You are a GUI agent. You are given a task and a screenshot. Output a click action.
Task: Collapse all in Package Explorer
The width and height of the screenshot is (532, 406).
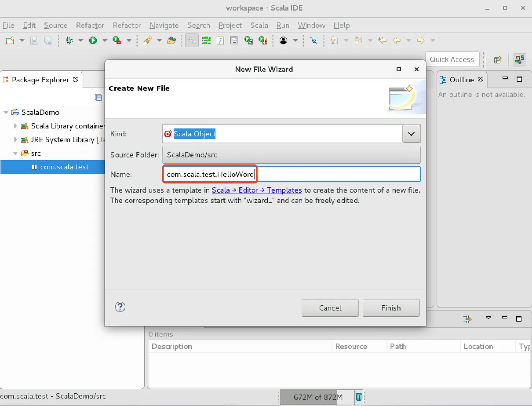point(98,97)
